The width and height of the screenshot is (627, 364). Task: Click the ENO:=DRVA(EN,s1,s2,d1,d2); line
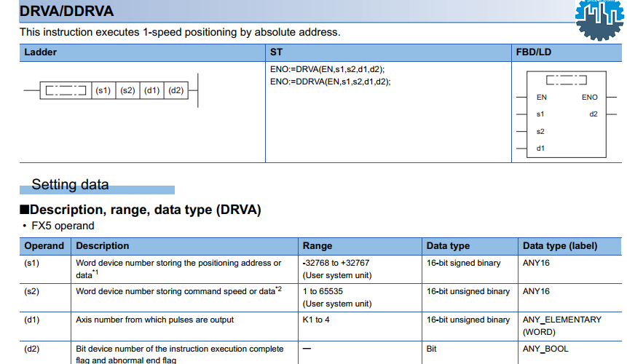pos(327,69)
